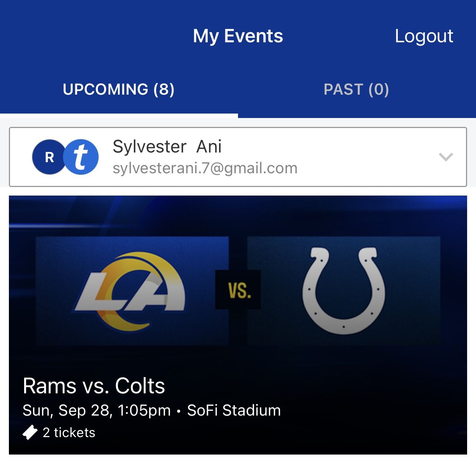Select the Sylvester Ani account name

point(167,147)
